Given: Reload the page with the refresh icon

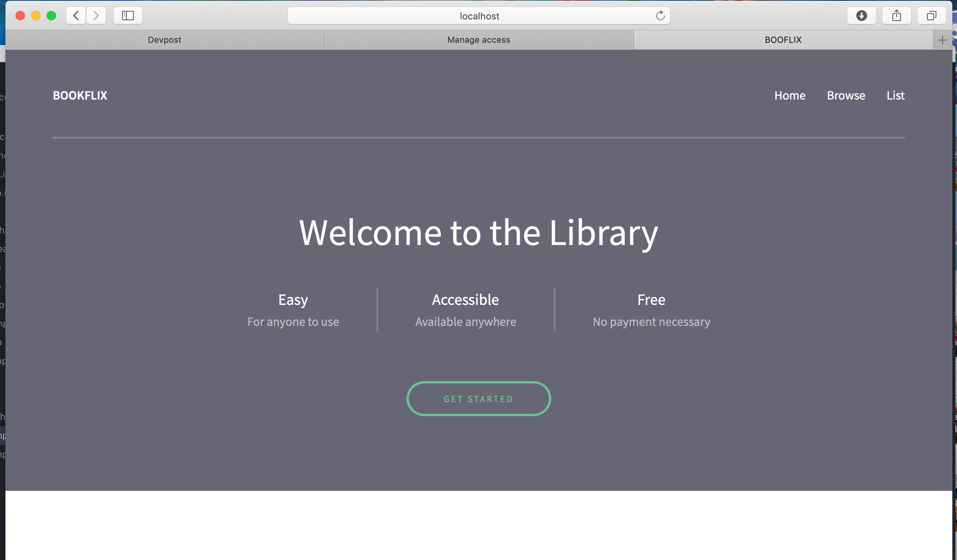Looking at the screenshot, I should tap(660, 16).
